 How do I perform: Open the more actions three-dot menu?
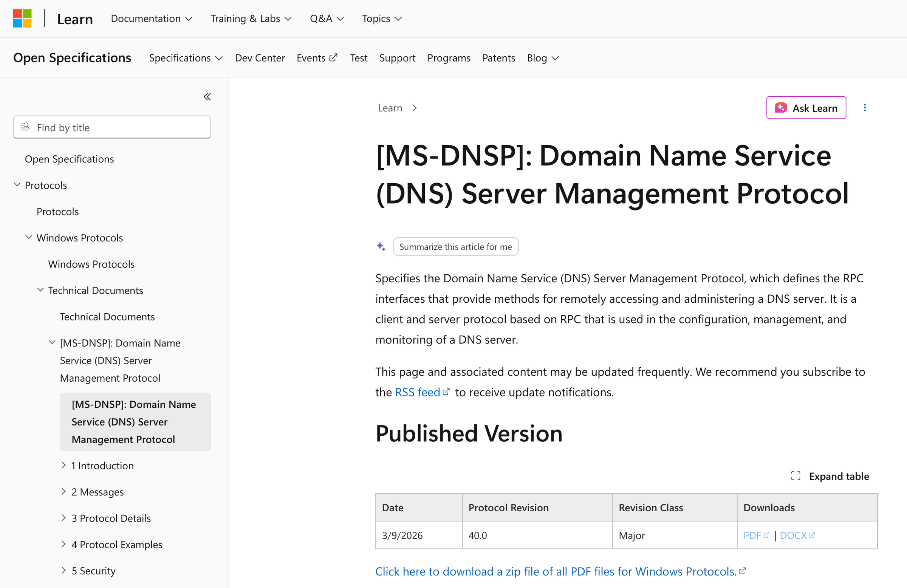[x=865, y=108]
